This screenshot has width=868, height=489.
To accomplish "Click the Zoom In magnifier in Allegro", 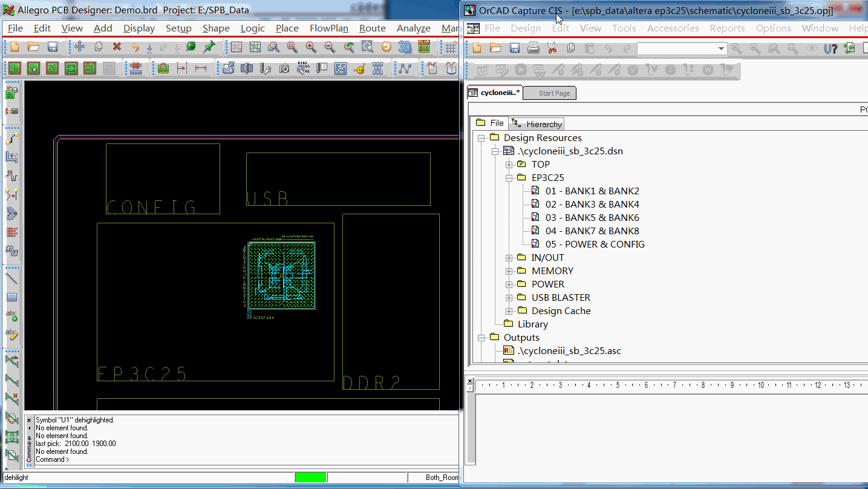I will [x=311, y=47].
